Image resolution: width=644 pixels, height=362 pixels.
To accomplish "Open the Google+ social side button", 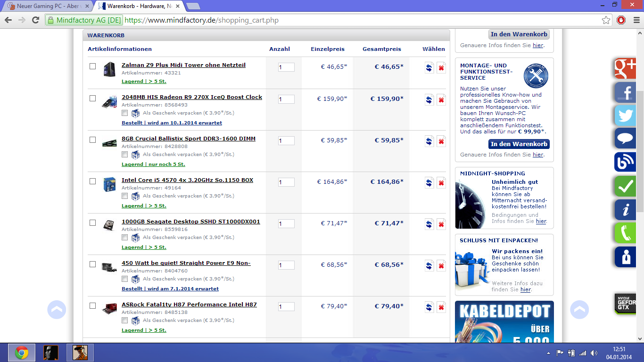I will pos(625,68).
